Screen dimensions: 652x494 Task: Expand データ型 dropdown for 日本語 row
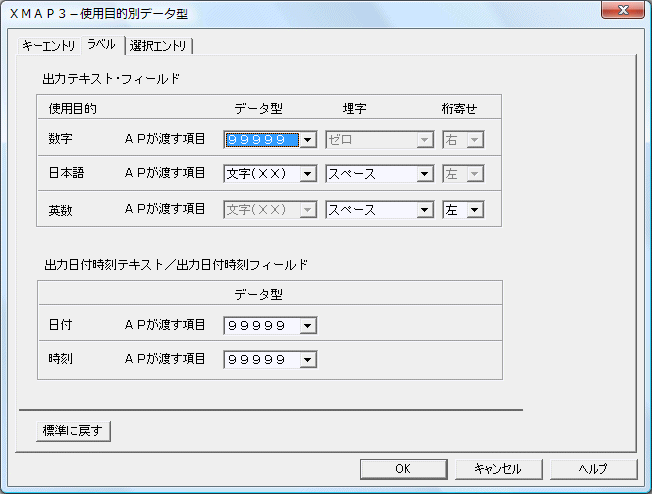click(x=308, y=174)
